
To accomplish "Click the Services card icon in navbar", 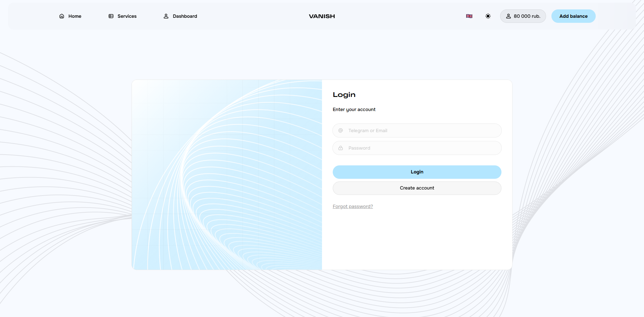I will coord(111,16).
